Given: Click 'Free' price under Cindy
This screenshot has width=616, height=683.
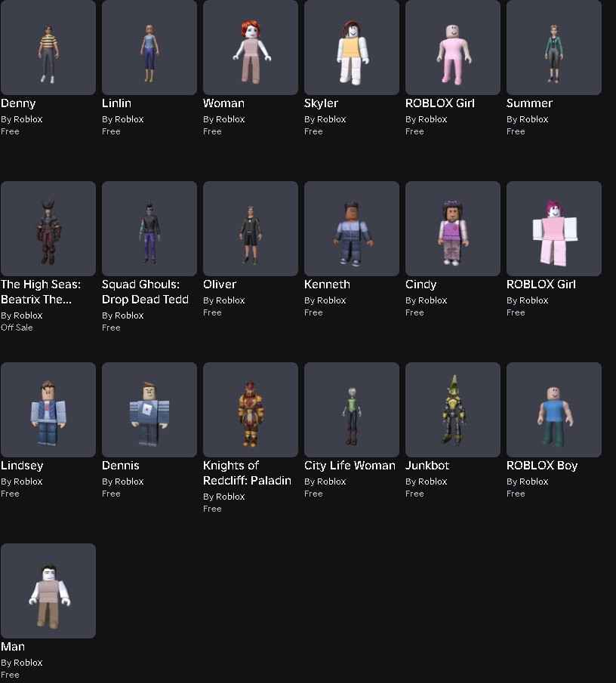Looking at the screenshot, I should (414, 312).
